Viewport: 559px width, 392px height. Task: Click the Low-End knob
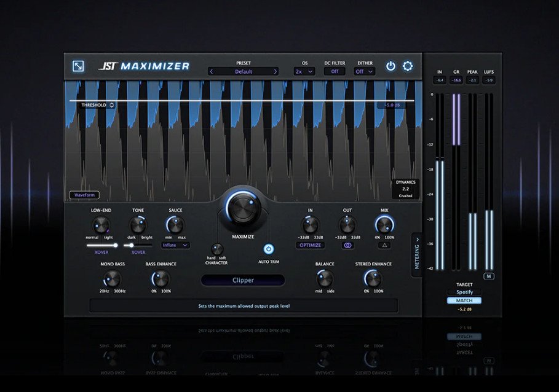101,225
